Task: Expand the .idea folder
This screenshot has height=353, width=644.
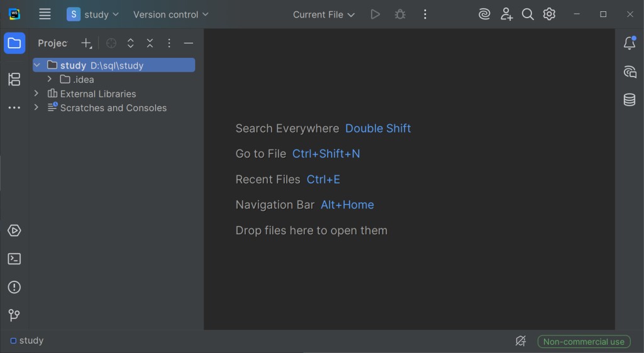Action: pos(50,80)
